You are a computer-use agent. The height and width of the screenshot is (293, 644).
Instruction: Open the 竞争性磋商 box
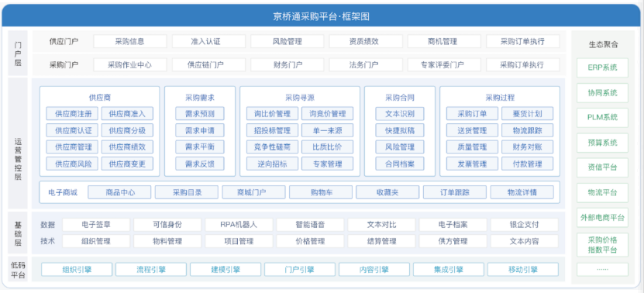click(x=272, y=146)
